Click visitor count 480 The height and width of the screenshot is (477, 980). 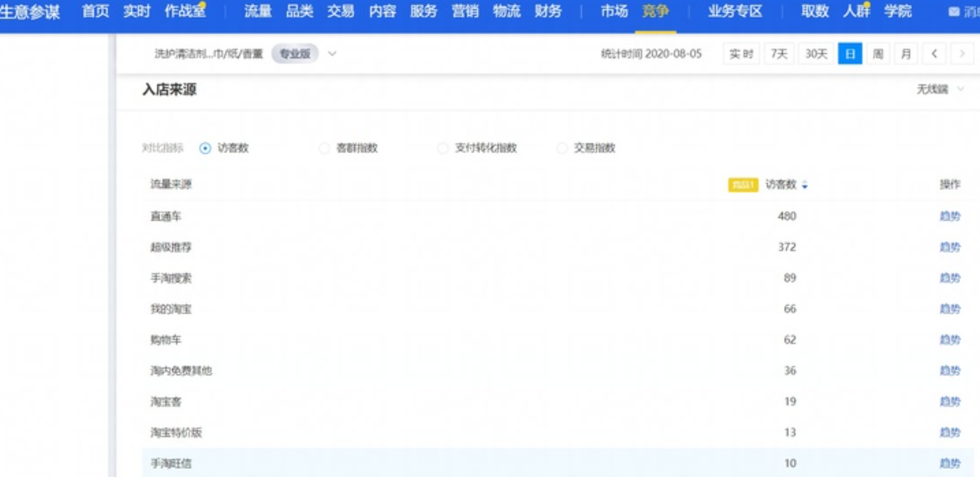[787, 216]
